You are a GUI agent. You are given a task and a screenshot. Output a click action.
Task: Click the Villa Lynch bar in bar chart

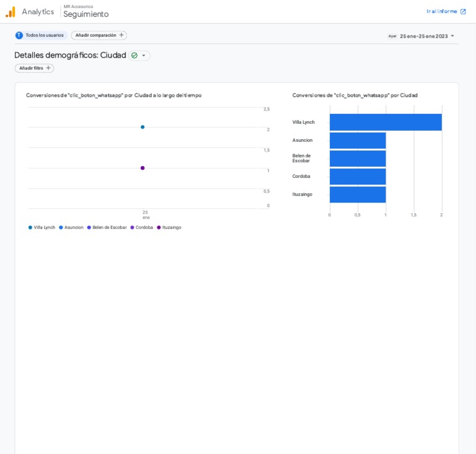click(386, 122)
